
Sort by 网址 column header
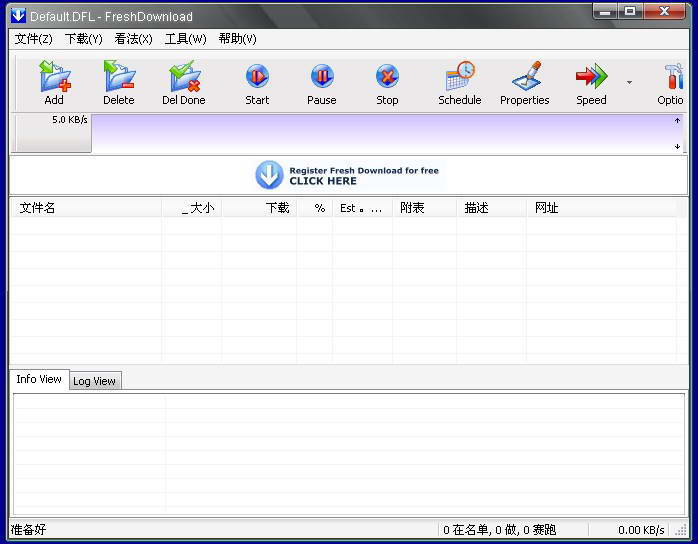pos(601,208)
